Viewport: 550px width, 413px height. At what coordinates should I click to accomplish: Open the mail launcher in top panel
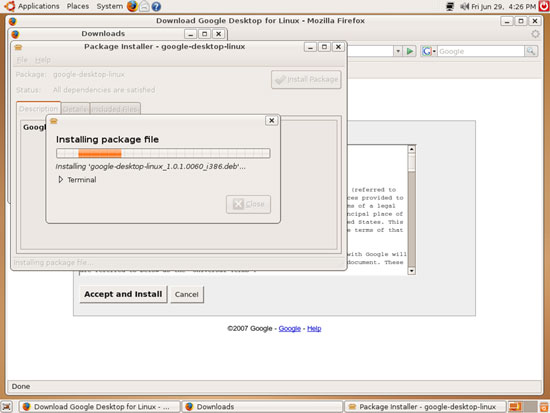[x=144, y=6]
